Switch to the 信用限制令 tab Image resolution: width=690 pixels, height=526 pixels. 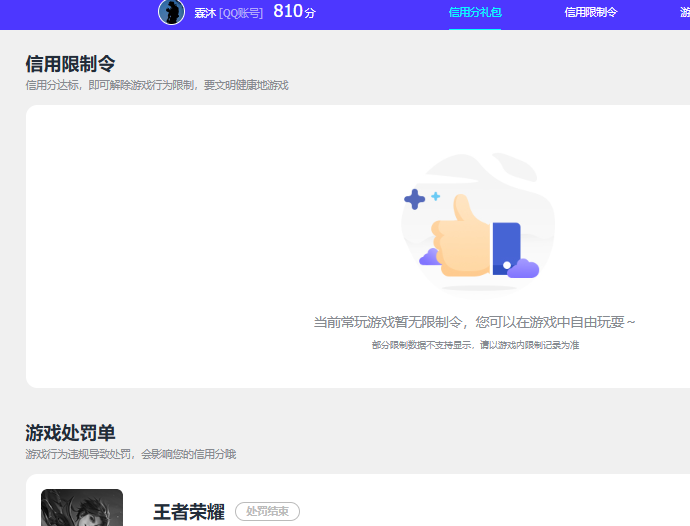pos(591,12)
